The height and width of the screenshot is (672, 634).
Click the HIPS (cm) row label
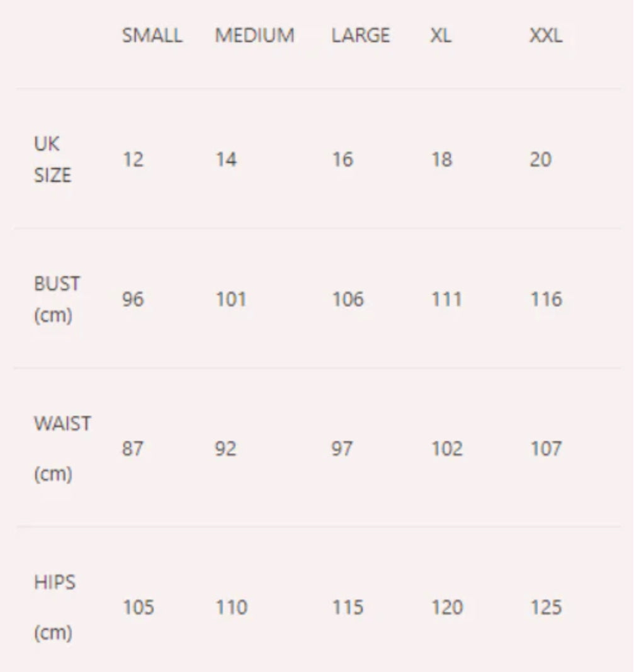point(55,607)
